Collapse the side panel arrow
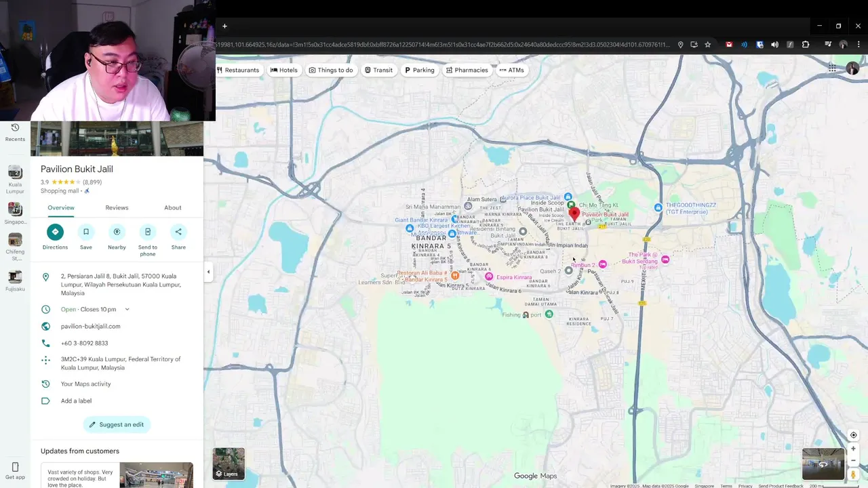 [x=208, y=272]
